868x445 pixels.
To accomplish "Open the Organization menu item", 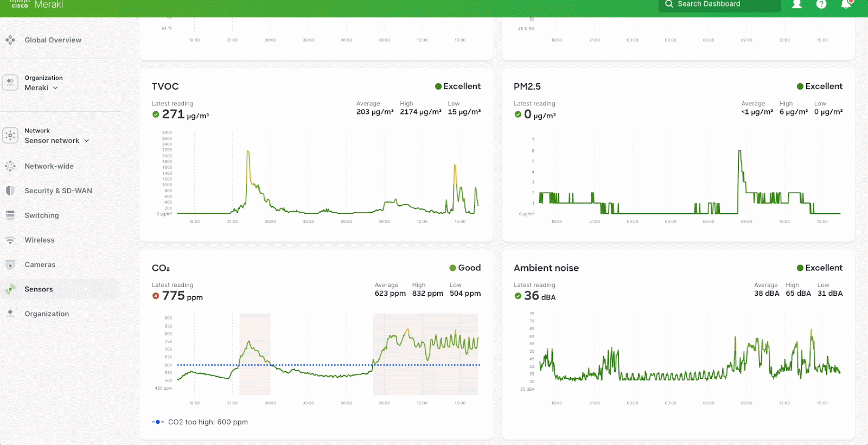I will [47, 314].
